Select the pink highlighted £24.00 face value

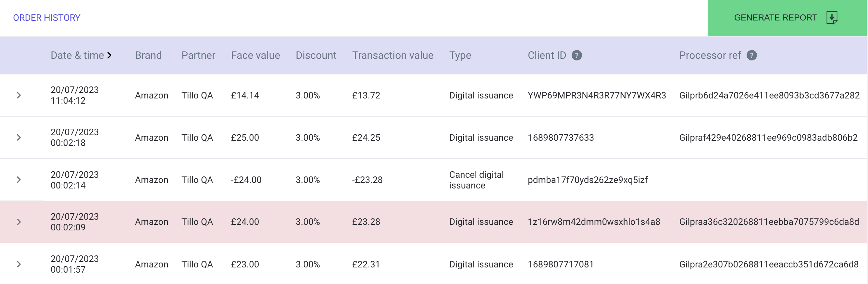(245, 222)
